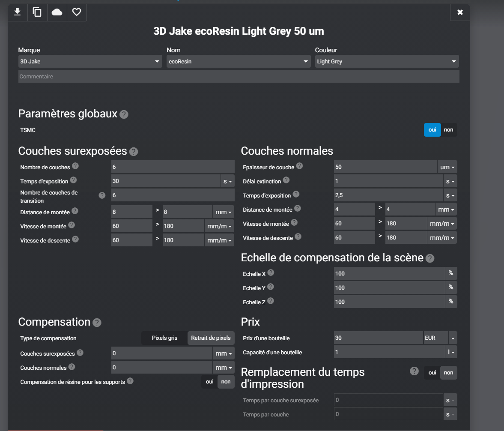Show help for Compensation Couches surexposées
This screenshot has width=504, height=431.
80,353
